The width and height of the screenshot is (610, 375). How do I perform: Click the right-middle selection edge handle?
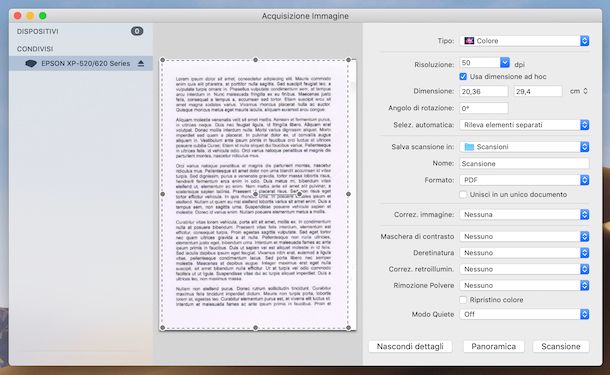point(349,194)
